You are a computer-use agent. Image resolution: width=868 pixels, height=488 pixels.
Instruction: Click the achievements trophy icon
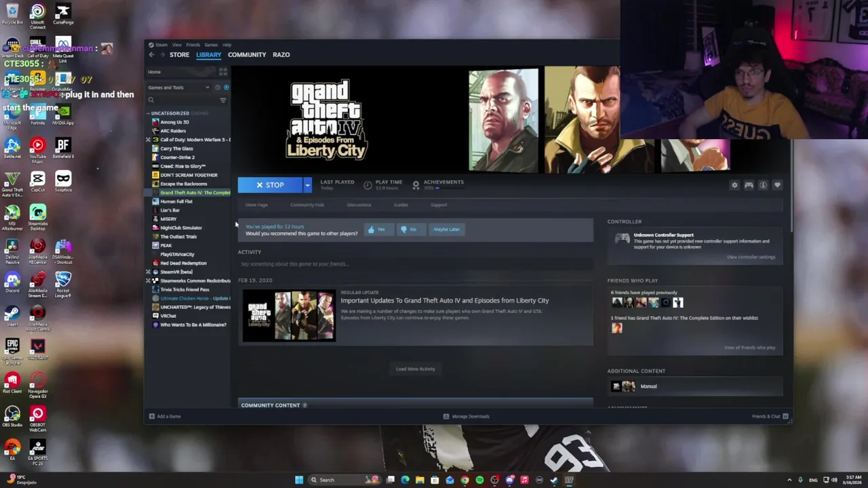coord(416,184)
